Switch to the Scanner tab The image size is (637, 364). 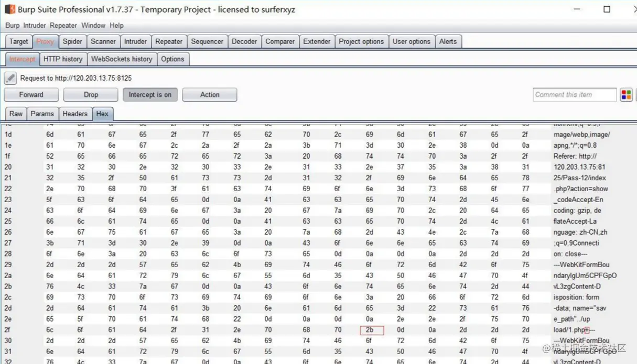[x=103, y=41]
